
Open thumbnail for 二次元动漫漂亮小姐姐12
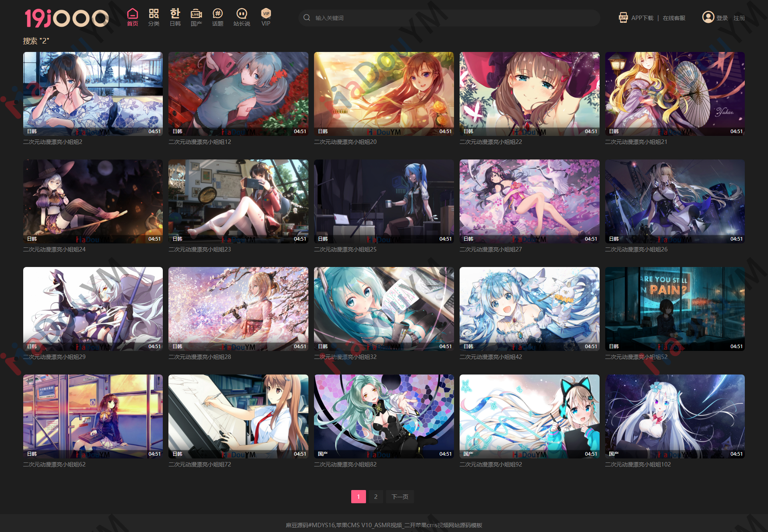(x=238, y=94)
